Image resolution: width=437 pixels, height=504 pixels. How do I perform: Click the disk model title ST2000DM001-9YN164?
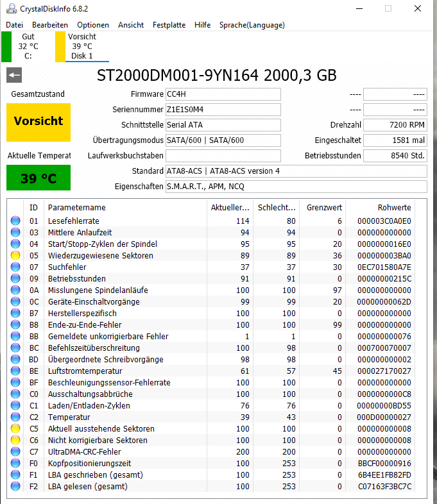point(217,76)
